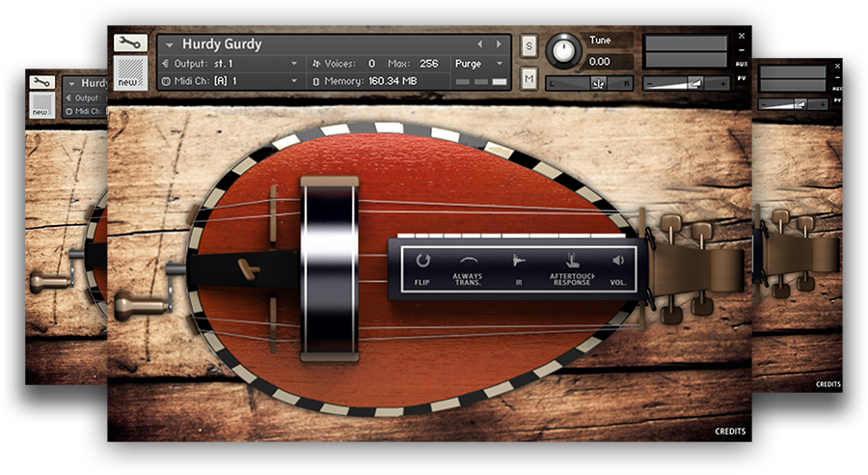Open the CREDITS link

click(x=730, y=432)
